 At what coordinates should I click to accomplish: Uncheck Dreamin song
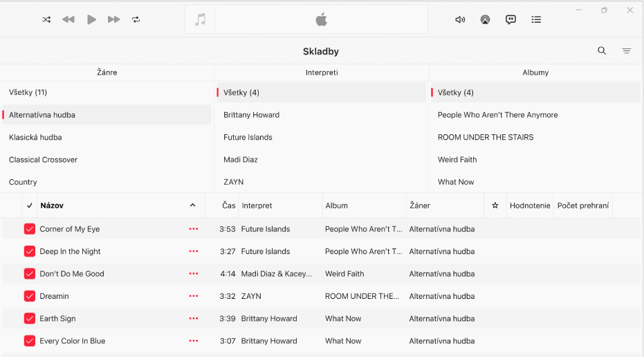[30, 296]
